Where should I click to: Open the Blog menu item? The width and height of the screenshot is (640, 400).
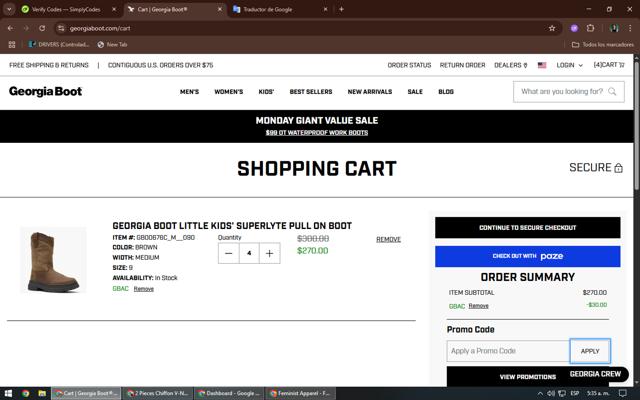click(446, 92)
